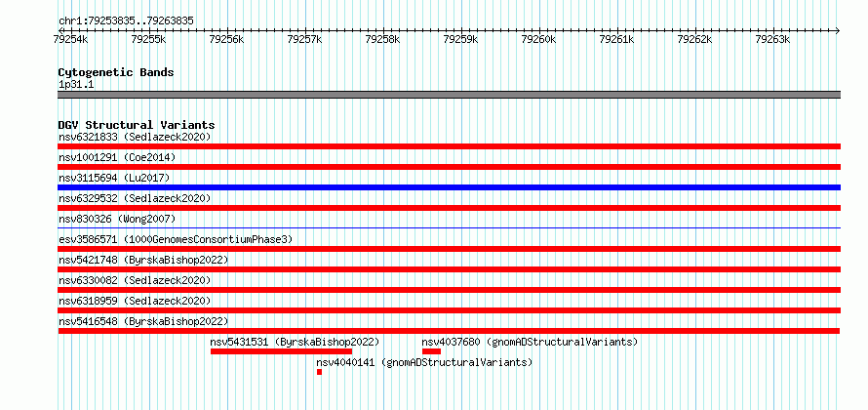Click the 1p31.1 band label
The image size is (868, 410).
coord(76,84)
